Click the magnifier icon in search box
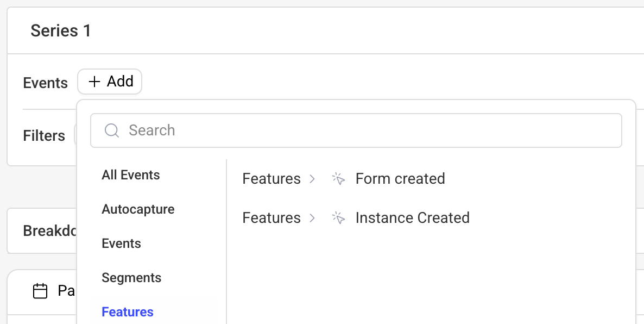The width and height of the screenshot is (644, 324). coord(112,130)
